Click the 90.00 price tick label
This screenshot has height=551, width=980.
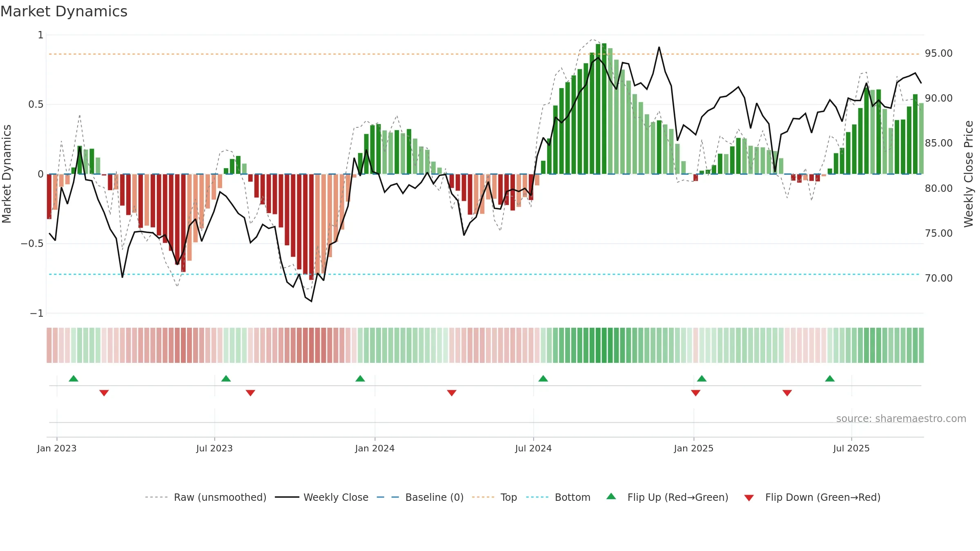click(939, 98)
